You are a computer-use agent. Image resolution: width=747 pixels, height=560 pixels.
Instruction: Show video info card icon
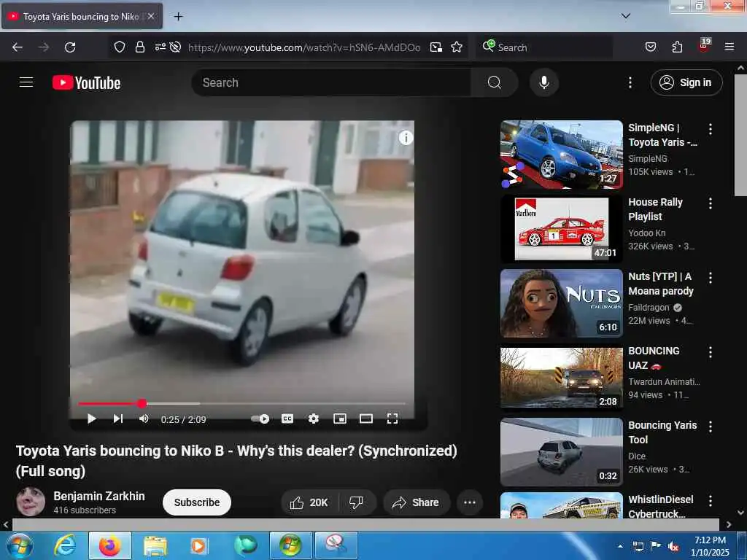tap(406, 138)
